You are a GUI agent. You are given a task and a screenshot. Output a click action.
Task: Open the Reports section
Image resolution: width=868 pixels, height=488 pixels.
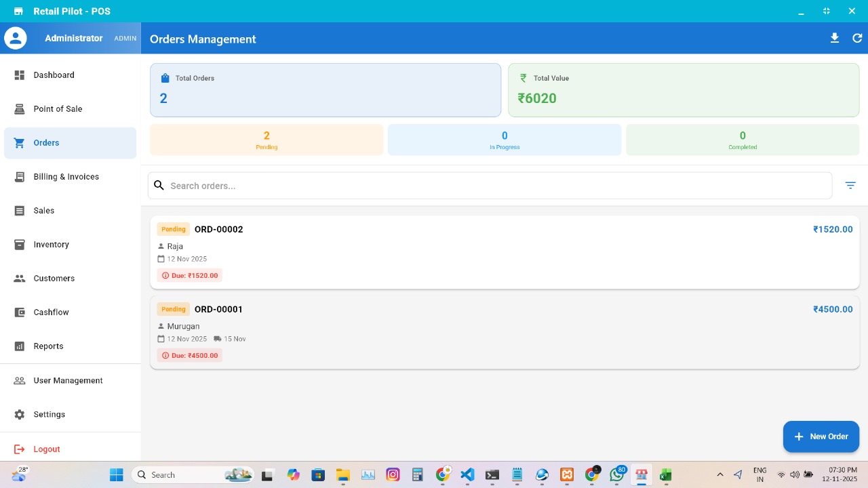[x=48, y=346]
